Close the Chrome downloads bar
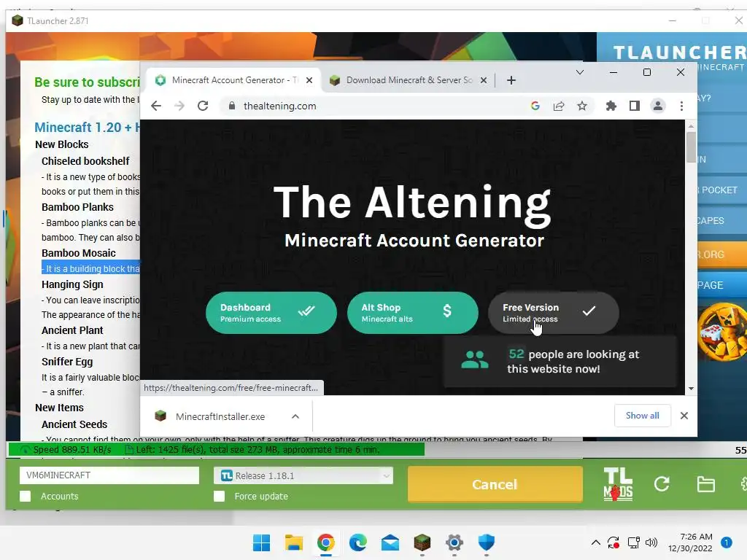747x560 pixels. [x=684, y=416]
